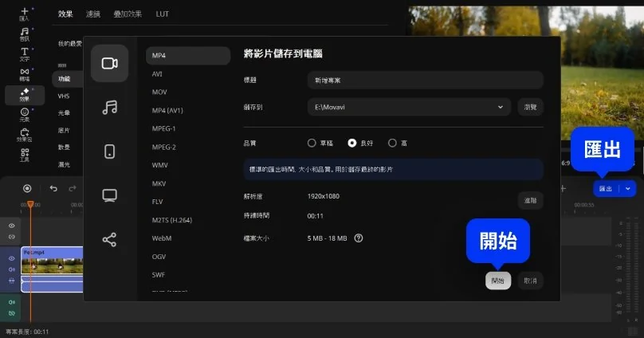Switch to the 效果 tab
644x338 pixels.
coord(65,14)
